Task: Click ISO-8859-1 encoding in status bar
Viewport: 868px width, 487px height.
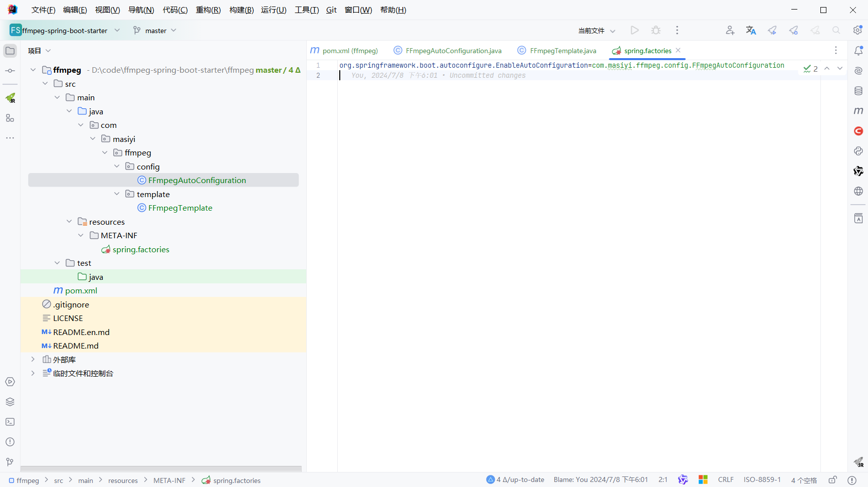Action: tap(762, 480)
